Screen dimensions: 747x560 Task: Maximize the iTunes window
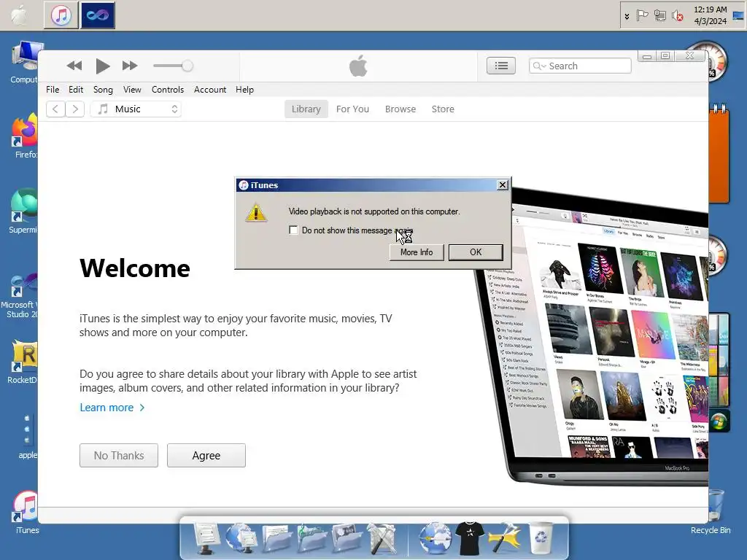point(665,56)
